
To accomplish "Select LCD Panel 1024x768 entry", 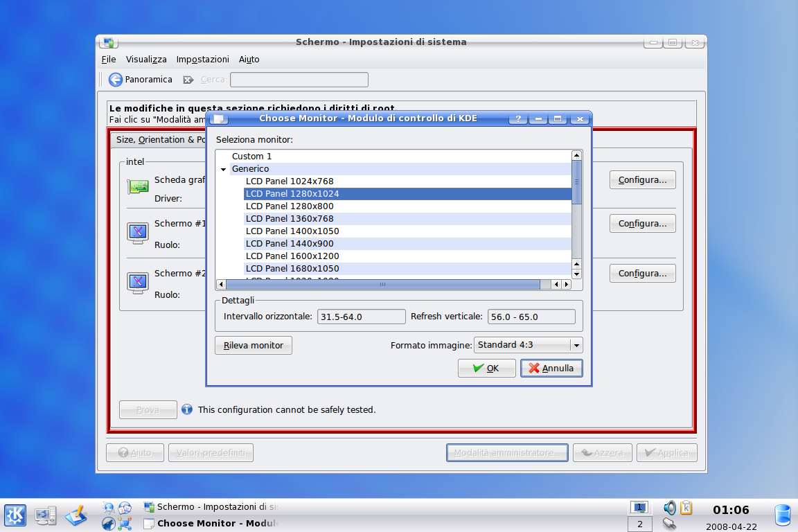I will (x=290, y=181).
